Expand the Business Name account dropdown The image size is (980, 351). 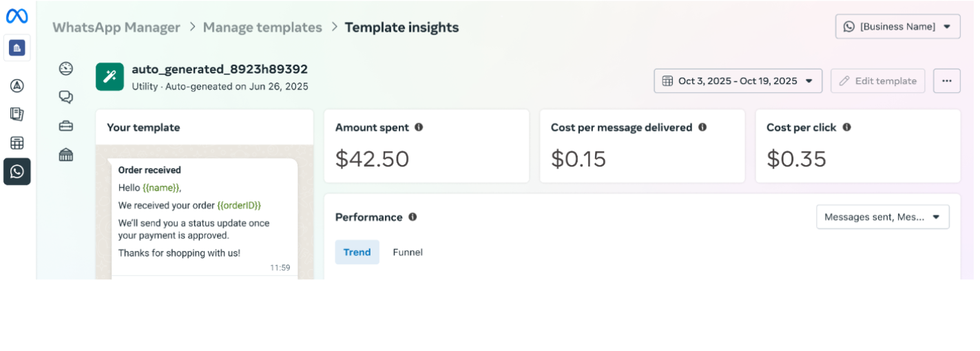[898, 27]
